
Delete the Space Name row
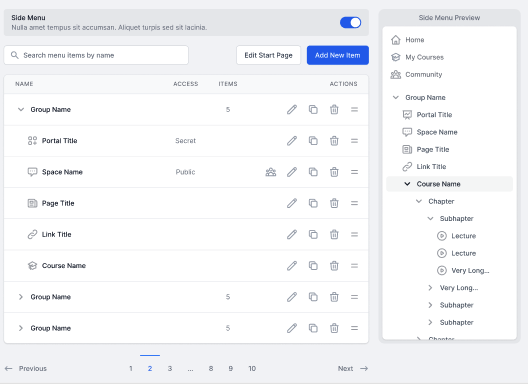334,172
